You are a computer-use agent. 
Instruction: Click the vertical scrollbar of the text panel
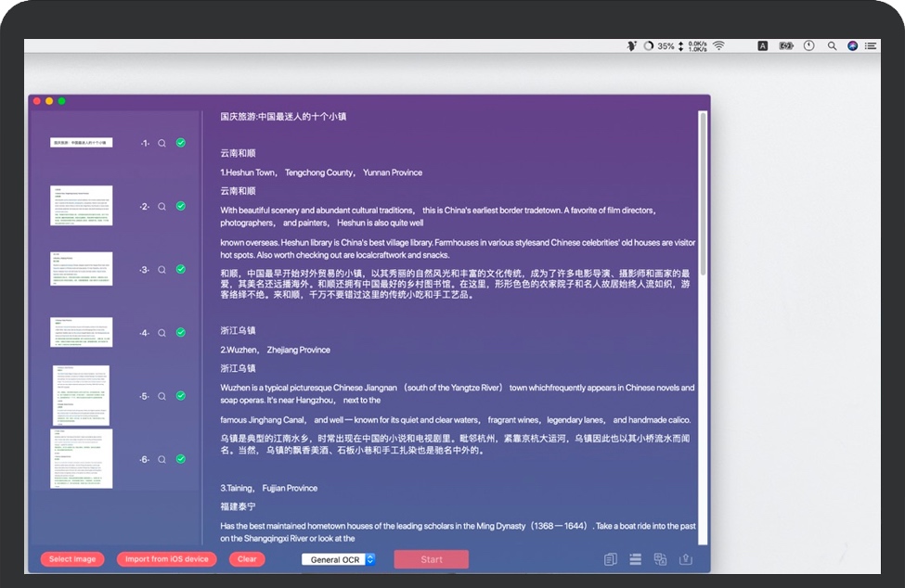703,195
